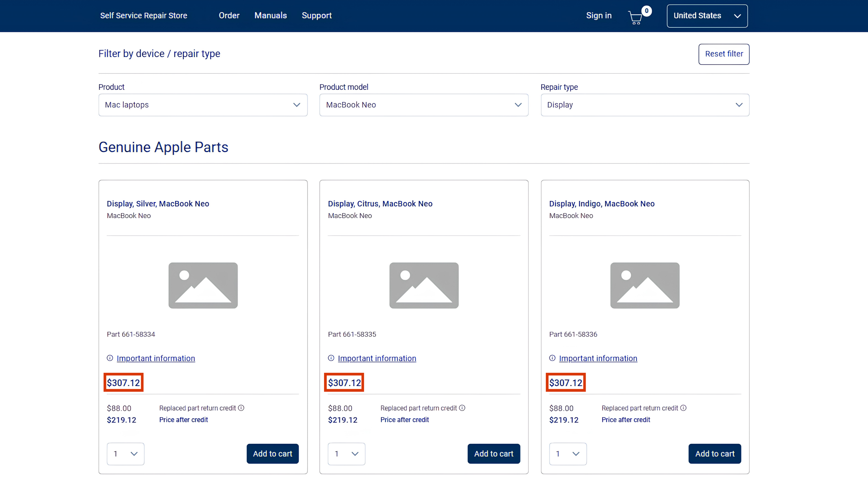Click the Citrus display product image thumbnail
868x488 pixels.
[424, 285]
